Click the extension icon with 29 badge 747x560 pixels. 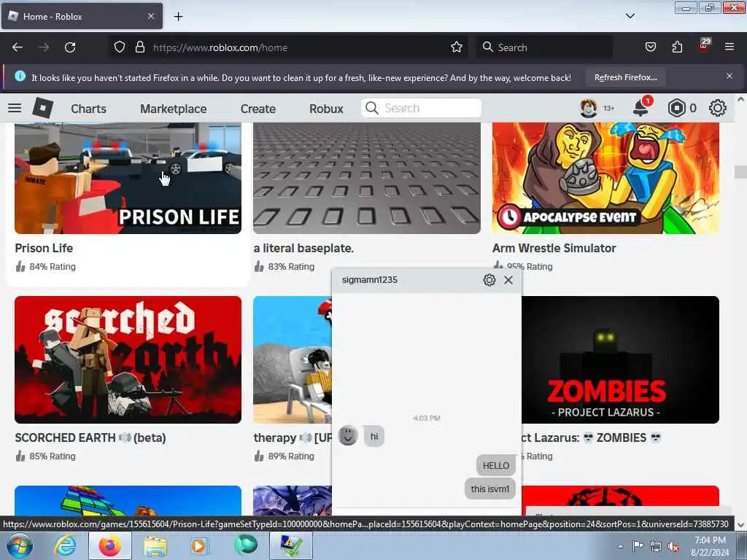[x=704, y=45]
